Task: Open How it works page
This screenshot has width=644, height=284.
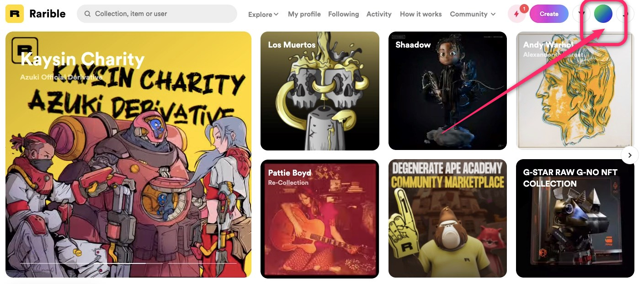Action: tap(420, 14)
